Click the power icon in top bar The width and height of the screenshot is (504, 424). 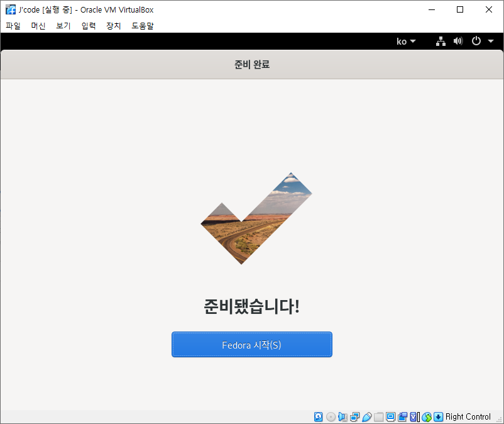tap(476, 41)
